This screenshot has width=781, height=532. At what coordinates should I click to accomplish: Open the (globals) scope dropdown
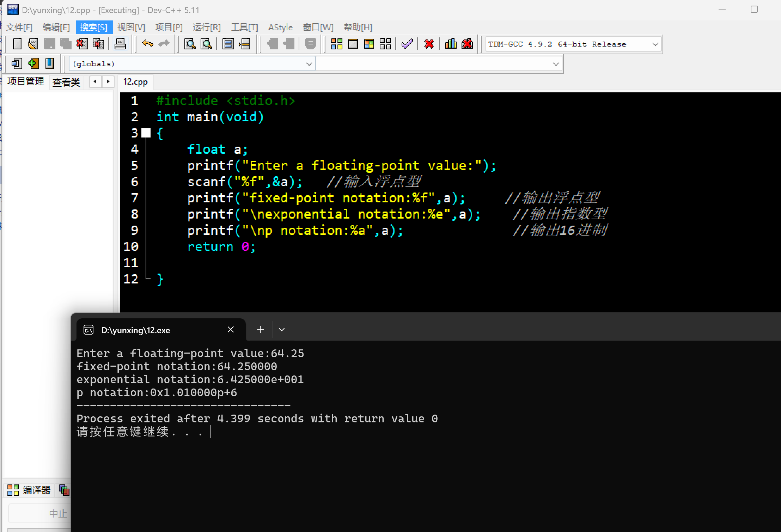tap(309, 64)
